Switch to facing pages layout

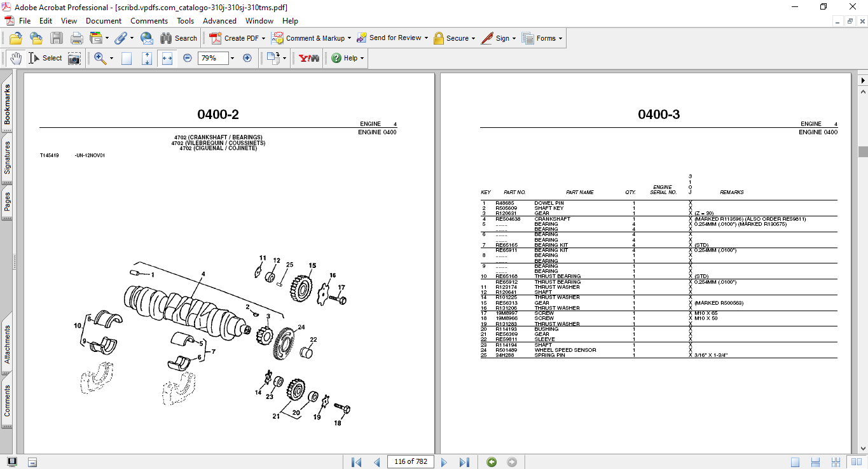click(831, 462)
